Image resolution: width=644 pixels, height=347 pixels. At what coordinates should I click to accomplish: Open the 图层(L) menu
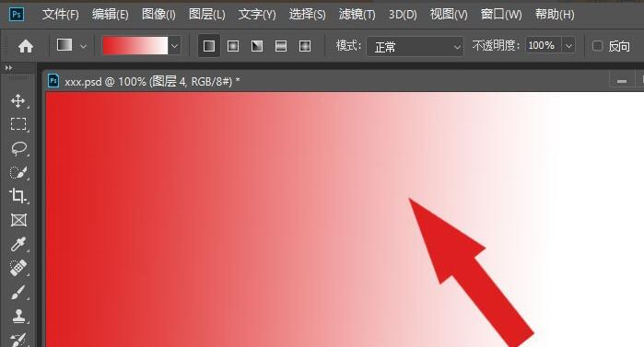point(207,15)
